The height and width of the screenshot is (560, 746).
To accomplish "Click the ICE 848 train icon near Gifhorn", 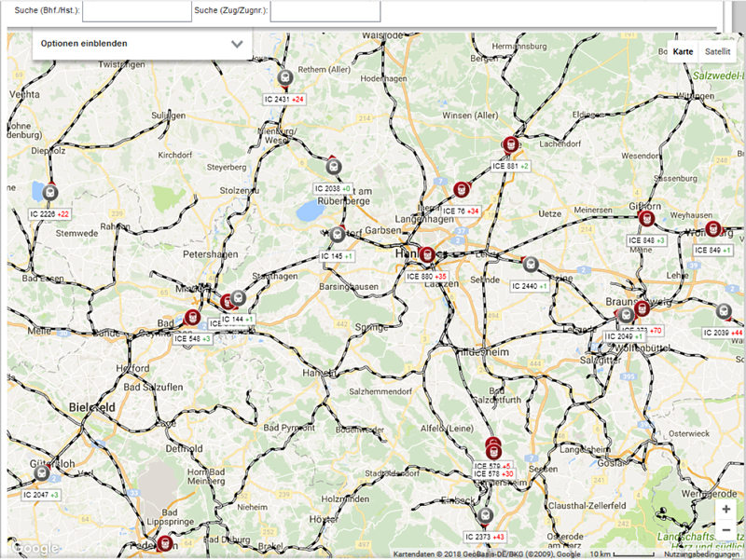I will coord(647,218).
